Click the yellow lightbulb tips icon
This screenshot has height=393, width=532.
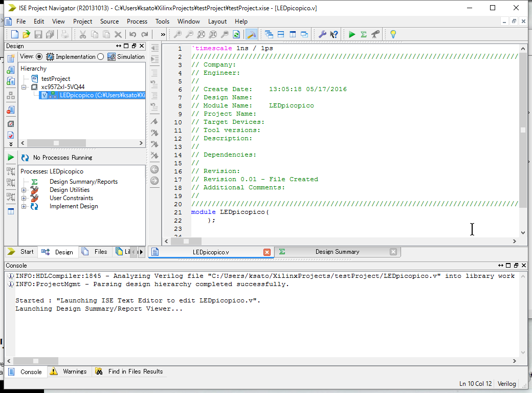393,34
